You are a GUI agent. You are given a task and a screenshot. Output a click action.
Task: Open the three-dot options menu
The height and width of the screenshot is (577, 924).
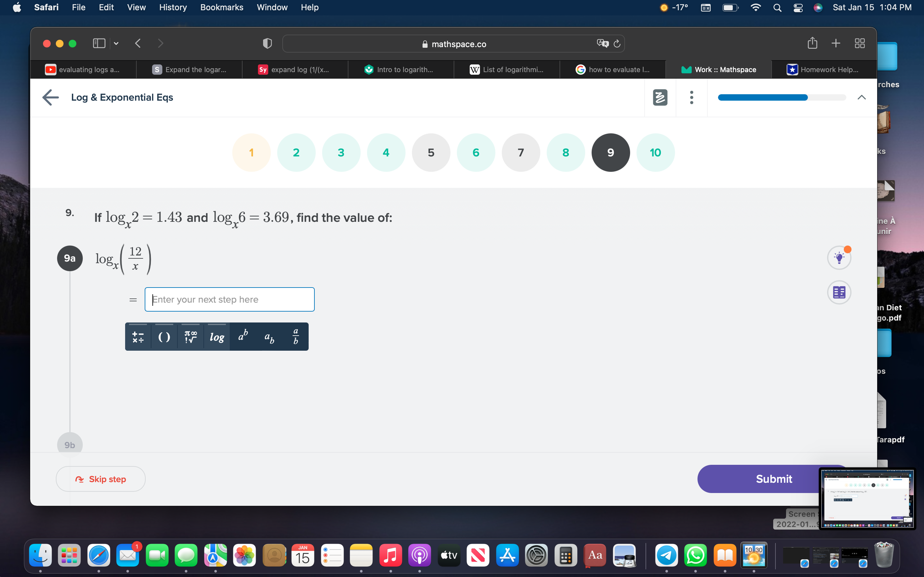click(691, 97)
